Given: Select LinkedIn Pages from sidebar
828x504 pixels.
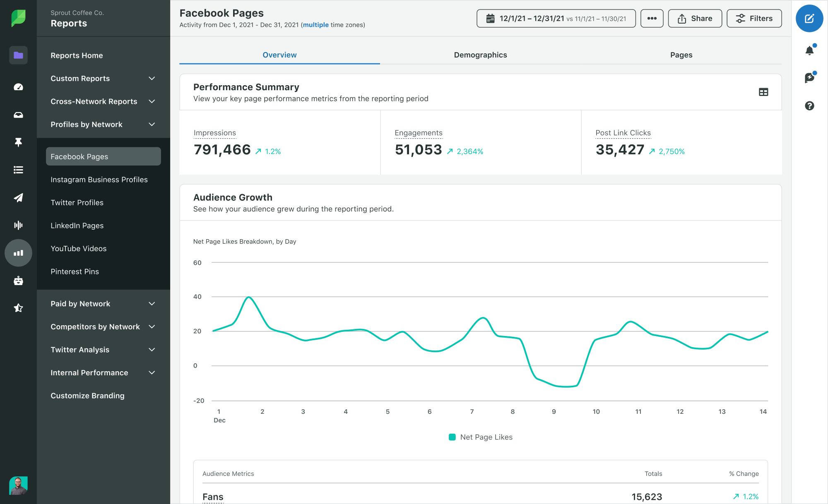Looking at the screenshot, I should tap(76, 225).
